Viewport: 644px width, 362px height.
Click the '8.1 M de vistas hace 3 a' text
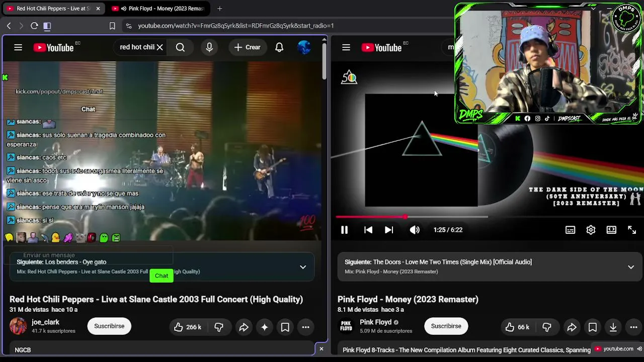click(x=371, y=310)
